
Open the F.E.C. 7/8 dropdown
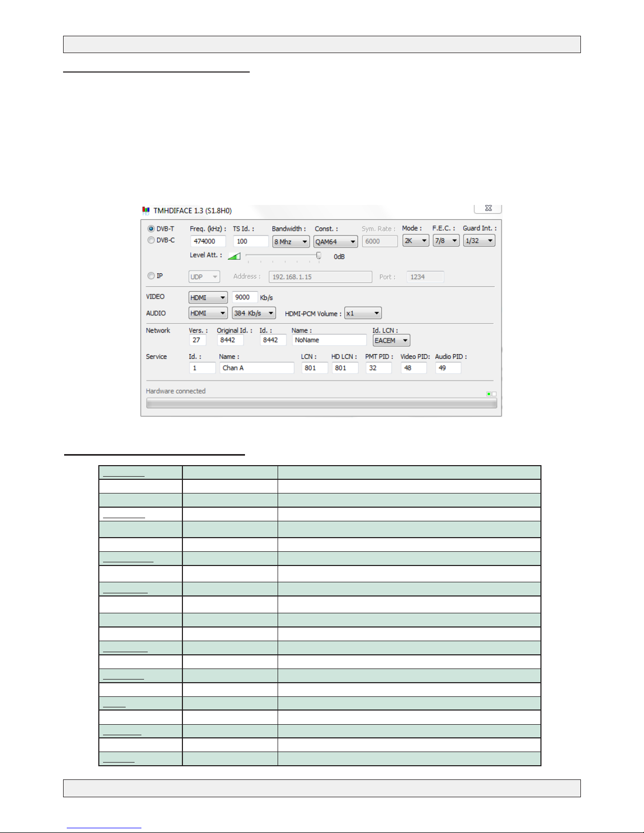coord(446,241)
